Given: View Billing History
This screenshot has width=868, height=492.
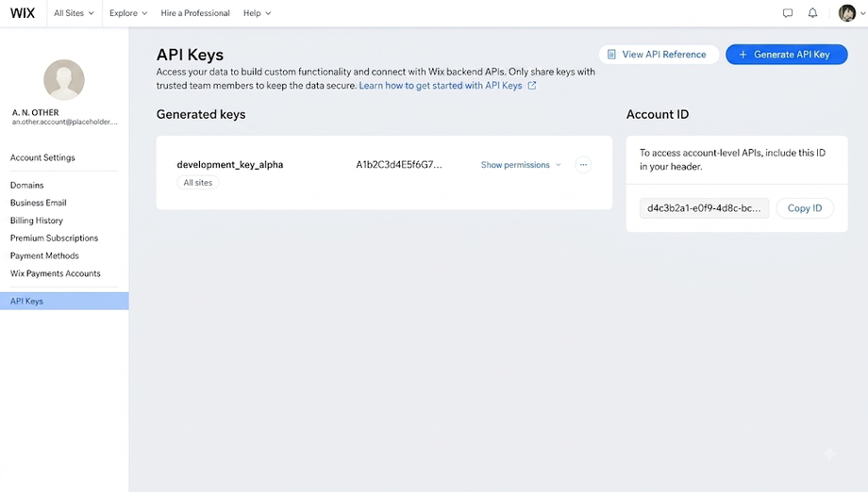Looking at the screenshot, I should [37, 221].
